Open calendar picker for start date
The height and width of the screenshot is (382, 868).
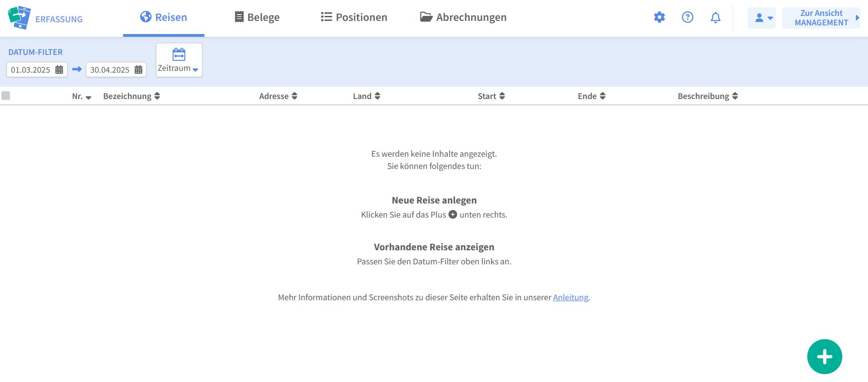(59, 70)
